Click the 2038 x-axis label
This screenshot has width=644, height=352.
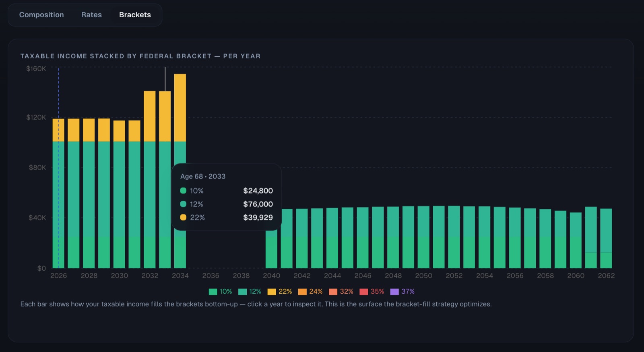pyautogui.click(x=241, y=276)
